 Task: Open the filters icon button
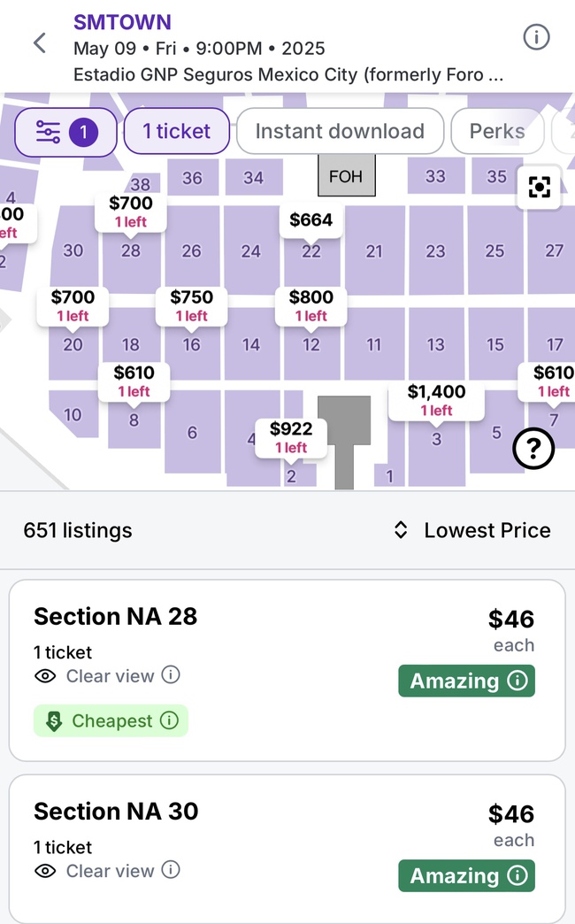click(65, 133)
